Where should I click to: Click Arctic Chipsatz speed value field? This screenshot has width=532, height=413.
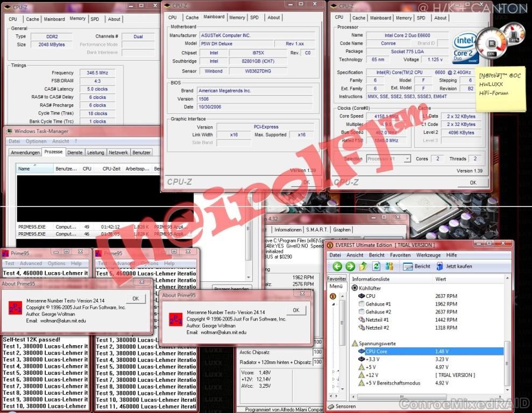click(317, 352)
